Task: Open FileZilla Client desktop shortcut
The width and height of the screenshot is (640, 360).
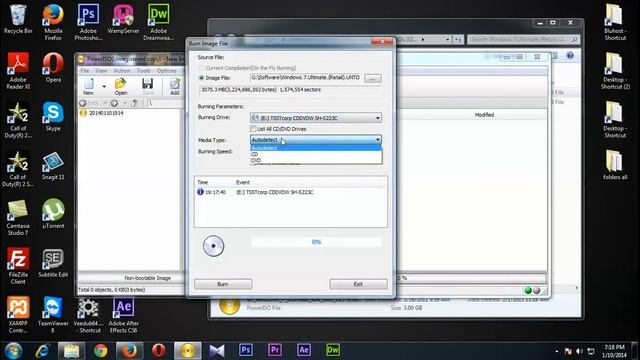Action: point(18,266)
